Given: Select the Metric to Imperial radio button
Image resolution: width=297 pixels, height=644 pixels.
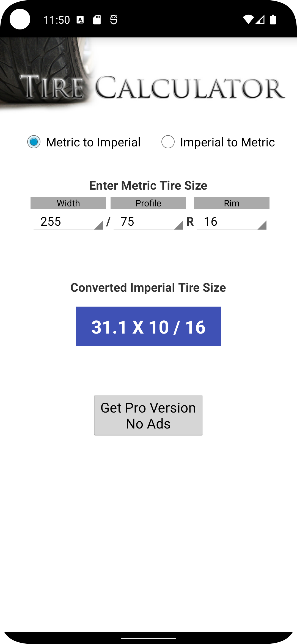Looking at the screenshot, I should pos(34,142).
